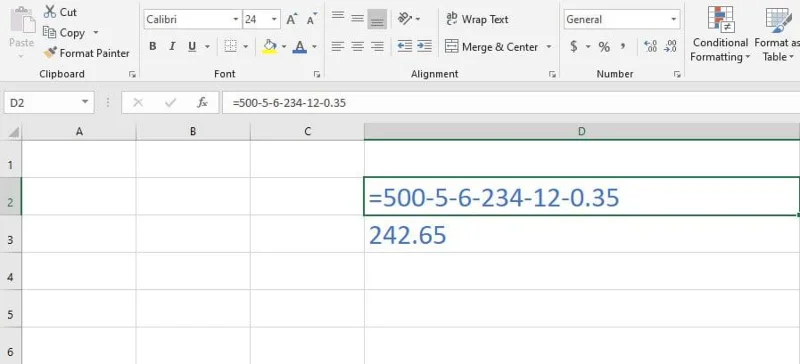Click the Orientation text angle icon
This screenshot has width=800, height=364.
(x=405, y=19)
